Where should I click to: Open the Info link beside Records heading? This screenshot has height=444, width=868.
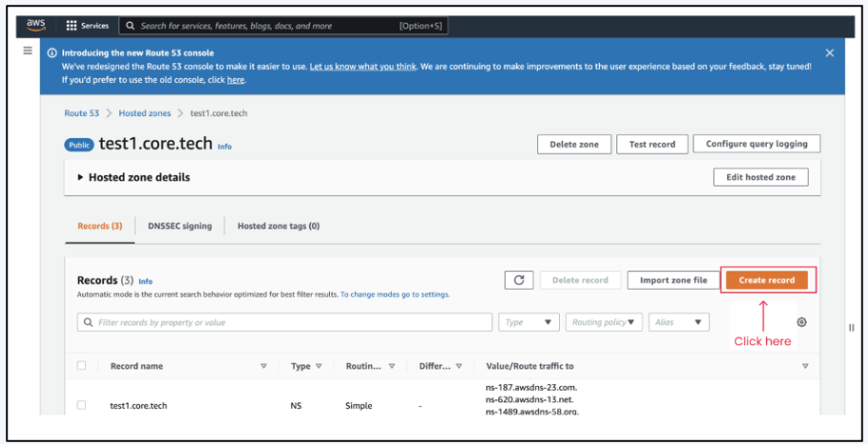click(x=146, y=281)
